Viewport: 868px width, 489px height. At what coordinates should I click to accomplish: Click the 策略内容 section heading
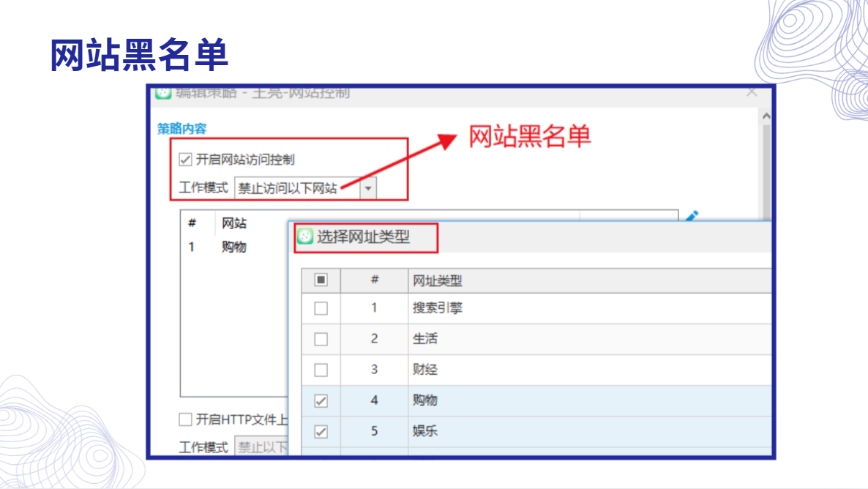point(182,129)
